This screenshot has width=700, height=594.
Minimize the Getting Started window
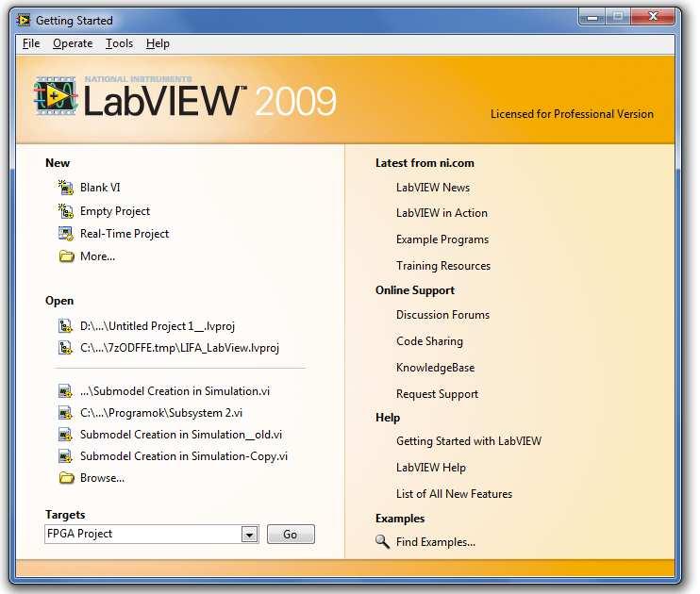tap(592, 17)
